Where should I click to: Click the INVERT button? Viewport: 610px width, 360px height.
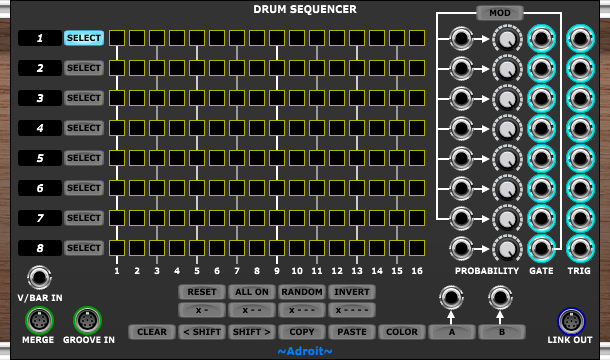(x=352, y=292)
